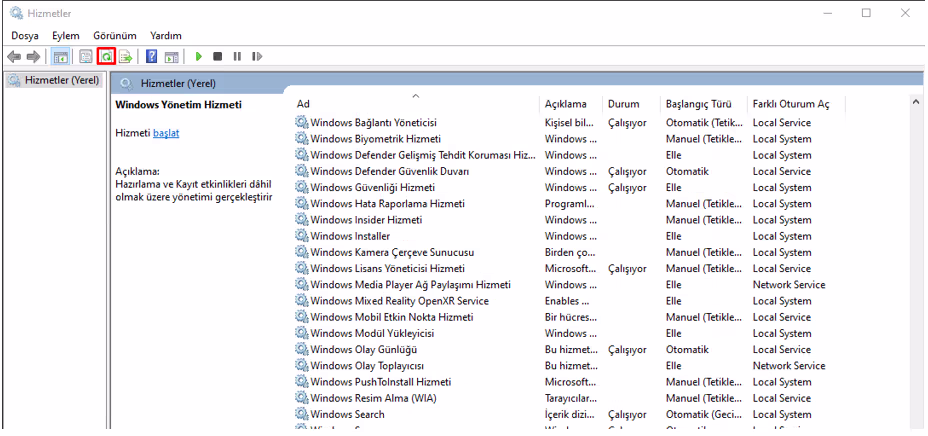Click the Refresh toolbar icon
This screenshot has width=928, height=436.
[x=106, y=57]
